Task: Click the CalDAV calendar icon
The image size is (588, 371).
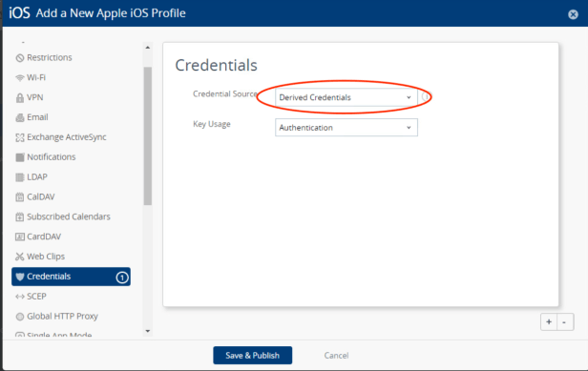Action: point(19,197)
